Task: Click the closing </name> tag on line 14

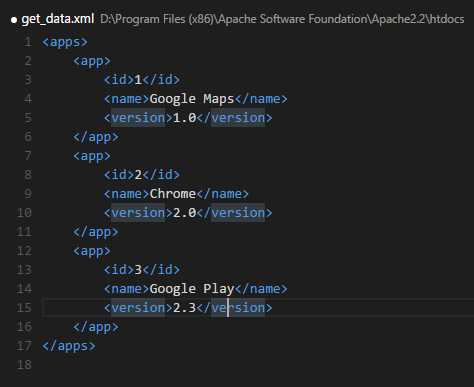Action: tap(261, 289)
